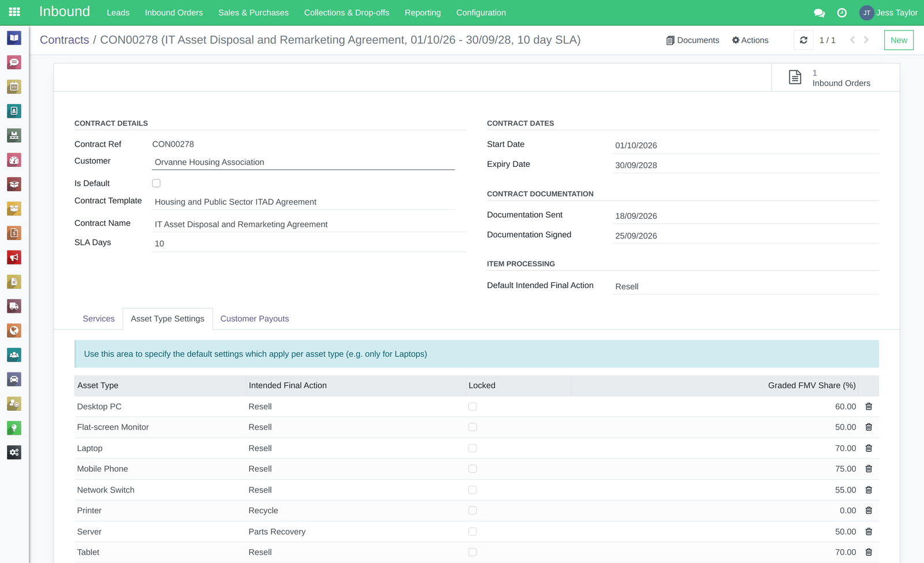Image resolution: width=924 pixels, height=563 pixels.
Task: Open the Contract Template dropdown
Action: pyautogui.click(x=303, y=202)
